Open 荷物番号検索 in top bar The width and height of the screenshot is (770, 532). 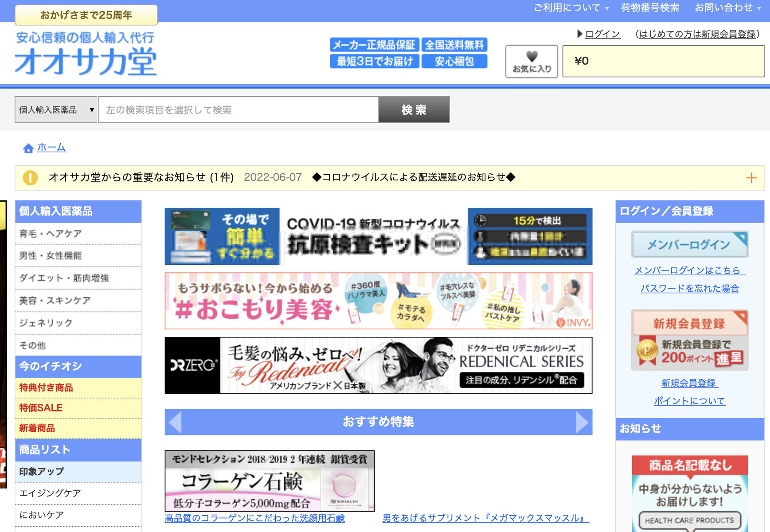point(650,8)
